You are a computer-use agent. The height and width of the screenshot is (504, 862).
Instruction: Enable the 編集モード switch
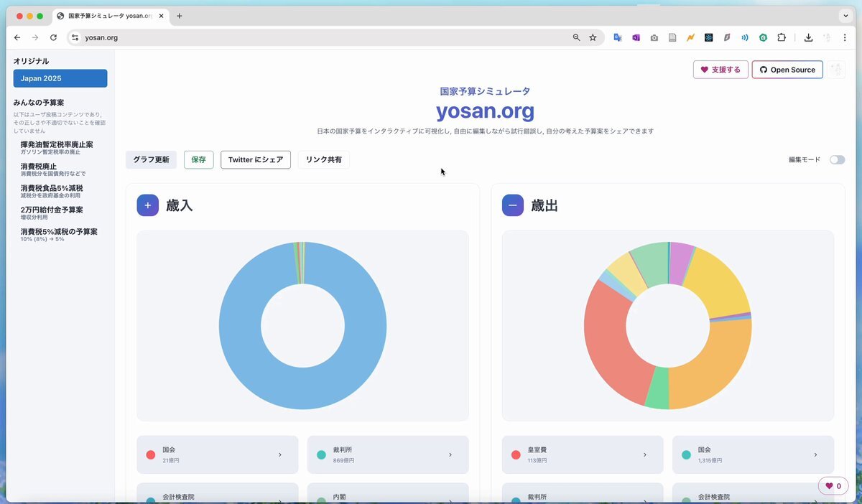point(837,160)
